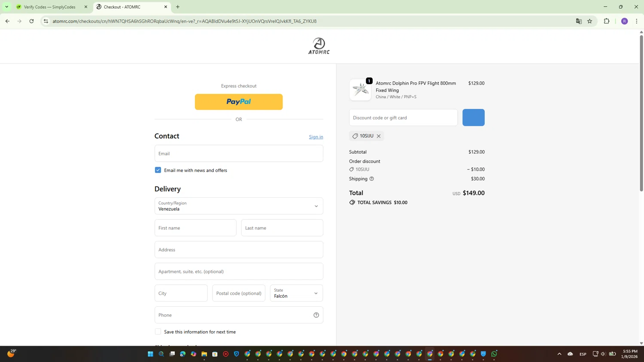Click the Dolphin Pro product thumbnail
The height and width of the screenshot is (362, 644).
point(360,90)
